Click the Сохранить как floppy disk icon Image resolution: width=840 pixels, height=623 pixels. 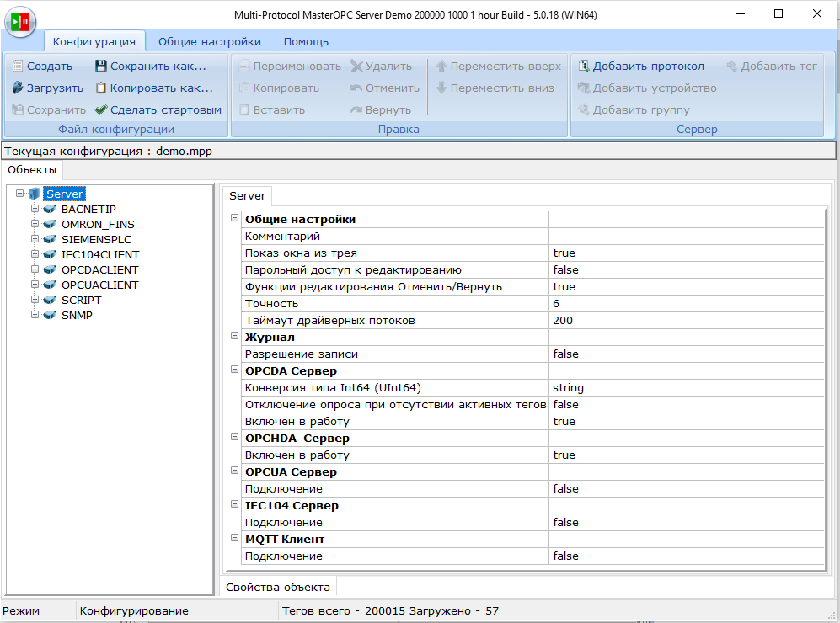click(101, 66)
